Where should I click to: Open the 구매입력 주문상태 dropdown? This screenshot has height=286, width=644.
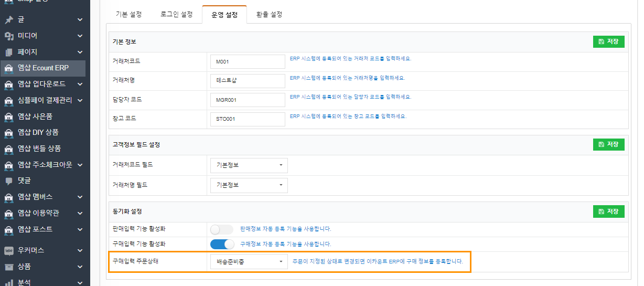click(248, 262)
